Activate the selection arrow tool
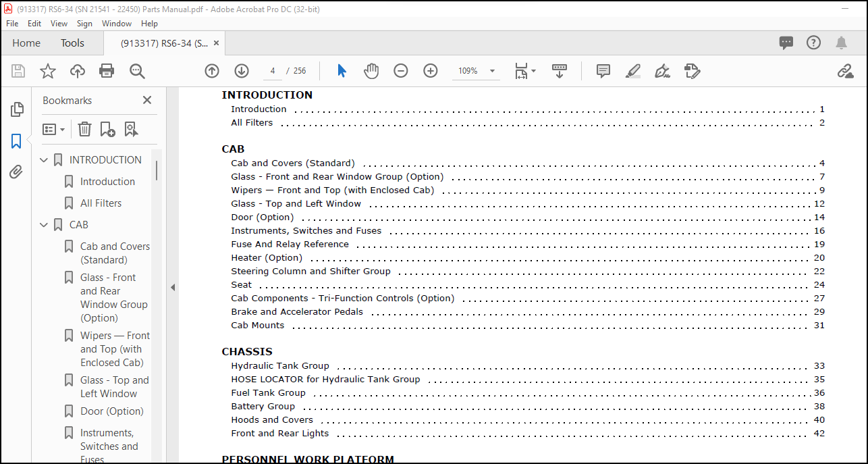Image resolution: width=868 pixels, height=464 pixels. [342, 71]
